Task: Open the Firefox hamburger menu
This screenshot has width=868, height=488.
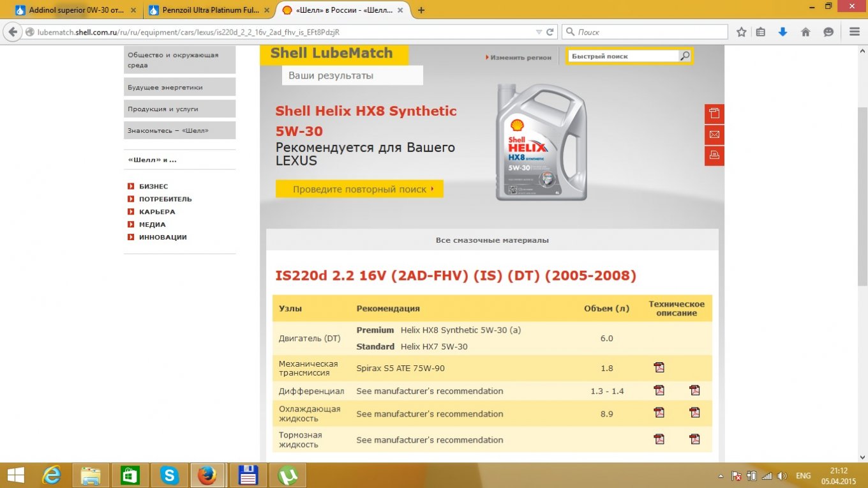Action: [x=855, y=32]
